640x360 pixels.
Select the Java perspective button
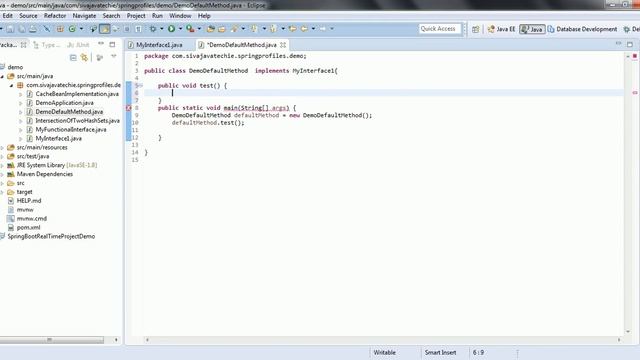[532, 29]
